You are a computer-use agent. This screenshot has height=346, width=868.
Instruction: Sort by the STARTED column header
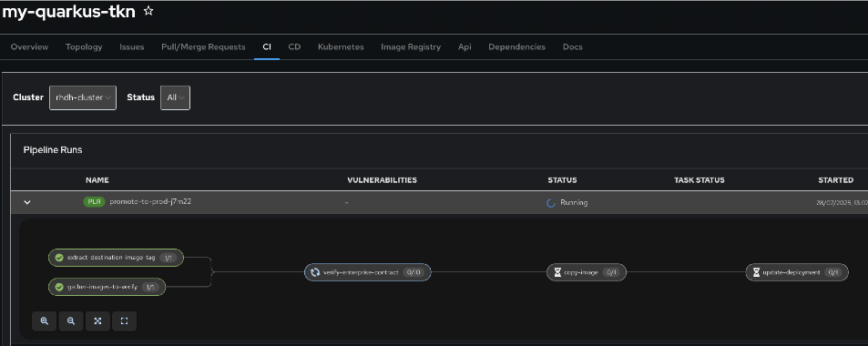click(836, 180)
